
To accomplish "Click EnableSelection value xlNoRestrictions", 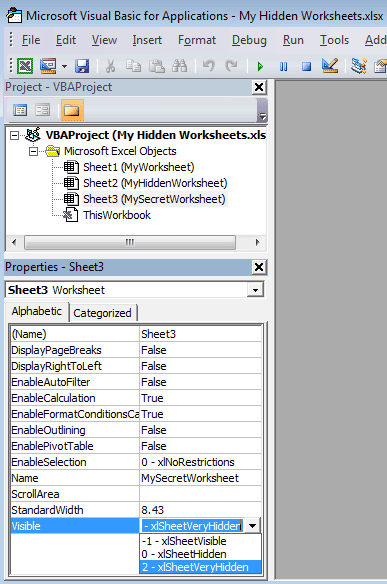I will (x=200, y=462).
